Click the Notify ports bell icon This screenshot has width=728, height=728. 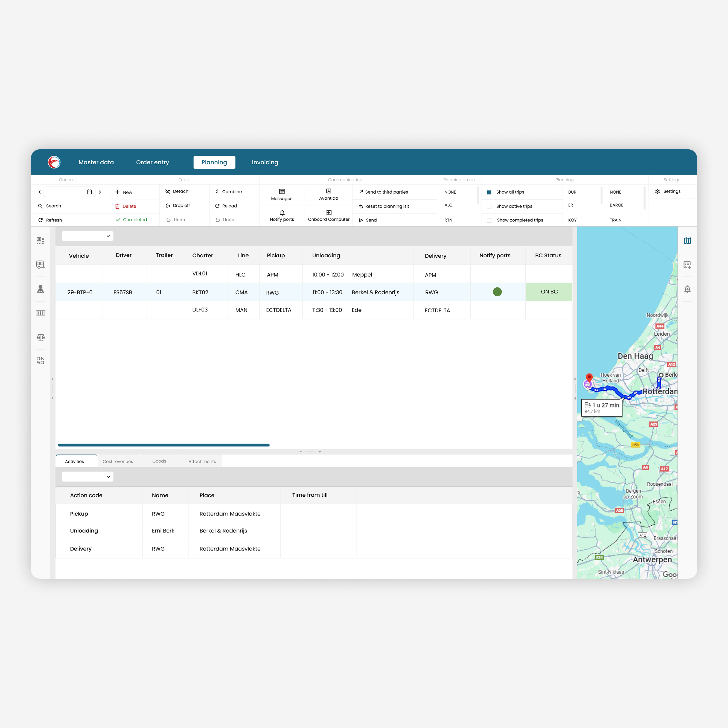tap(282, 213)
